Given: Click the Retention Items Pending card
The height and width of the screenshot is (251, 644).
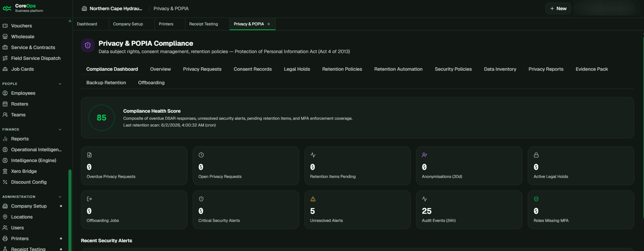Looking at the screenshot, I should [357, 166].
